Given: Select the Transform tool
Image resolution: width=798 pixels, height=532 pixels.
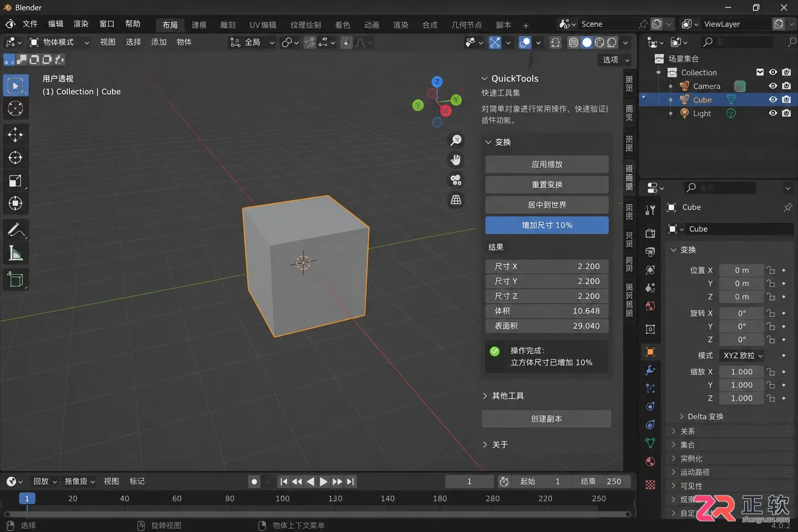Looking at the screenshot, I should point(16,203).
